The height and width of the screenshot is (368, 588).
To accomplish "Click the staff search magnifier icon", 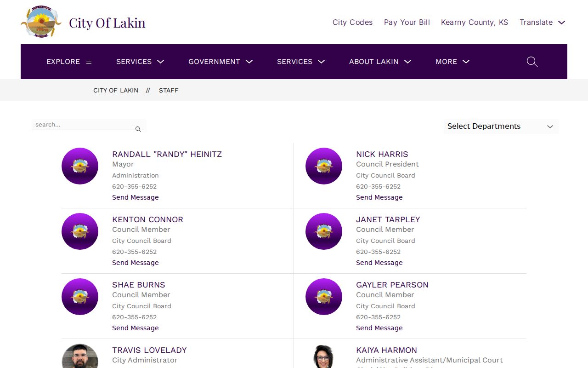I will coord(138,129).
